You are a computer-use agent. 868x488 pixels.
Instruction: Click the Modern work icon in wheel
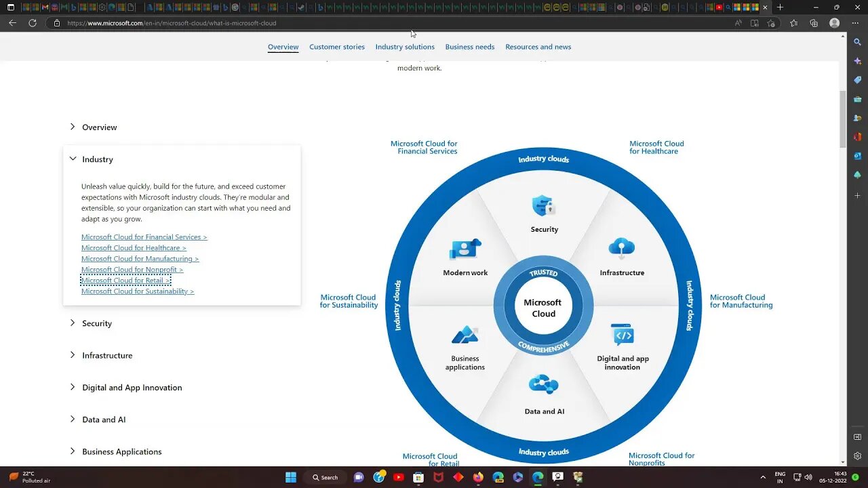tap(465, 249)
